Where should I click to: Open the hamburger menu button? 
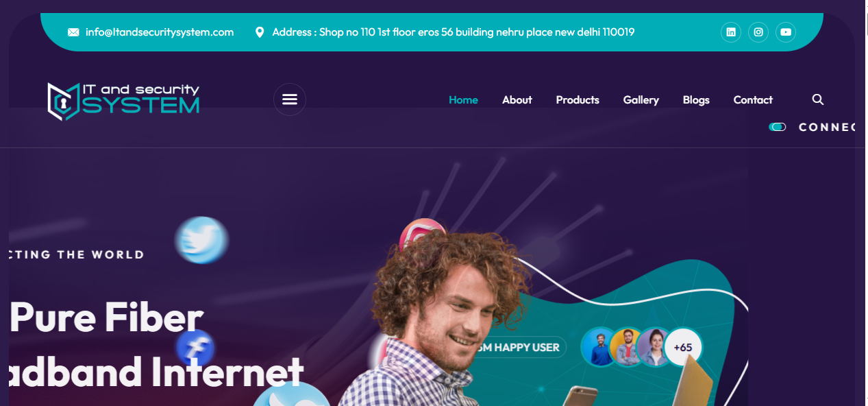290,99
